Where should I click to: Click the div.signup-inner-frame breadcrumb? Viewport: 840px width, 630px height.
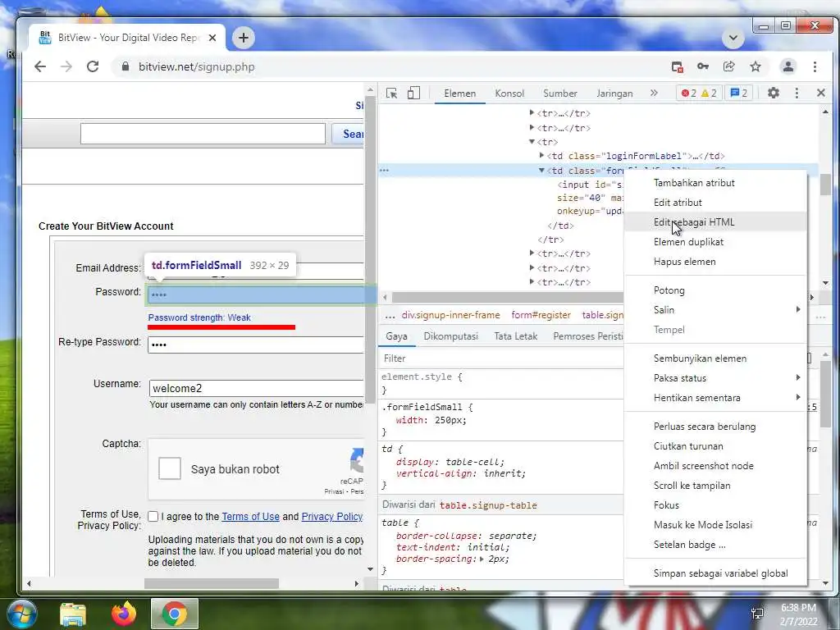450,315
